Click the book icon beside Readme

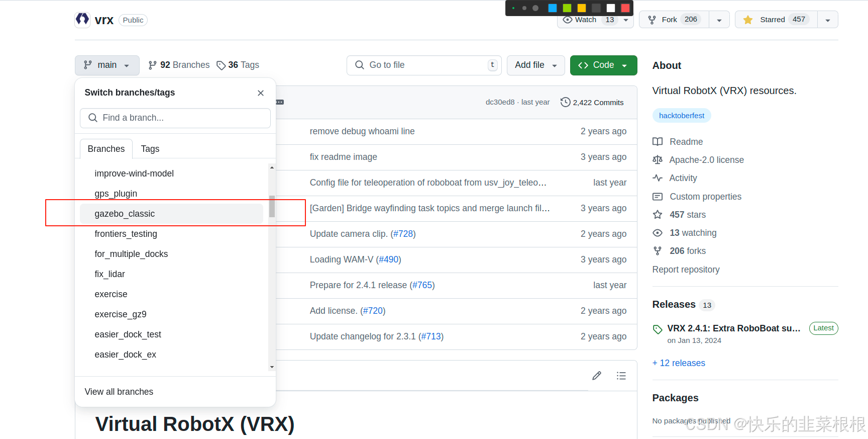658,142
